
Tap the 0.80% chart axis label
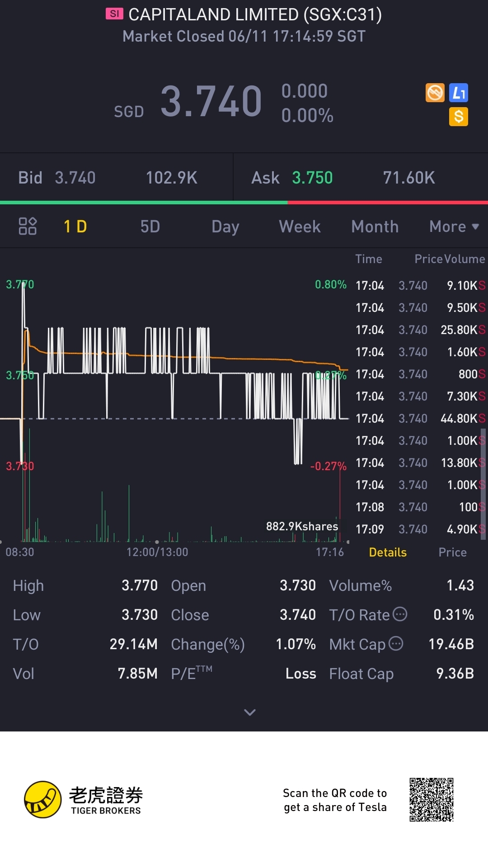pos(331,284)
